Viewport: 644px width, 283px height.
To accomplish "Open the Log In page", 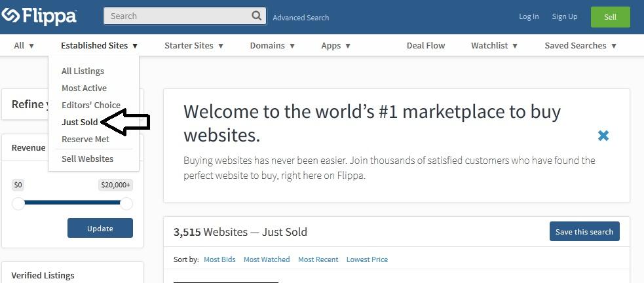I will [x=529, y=17].
